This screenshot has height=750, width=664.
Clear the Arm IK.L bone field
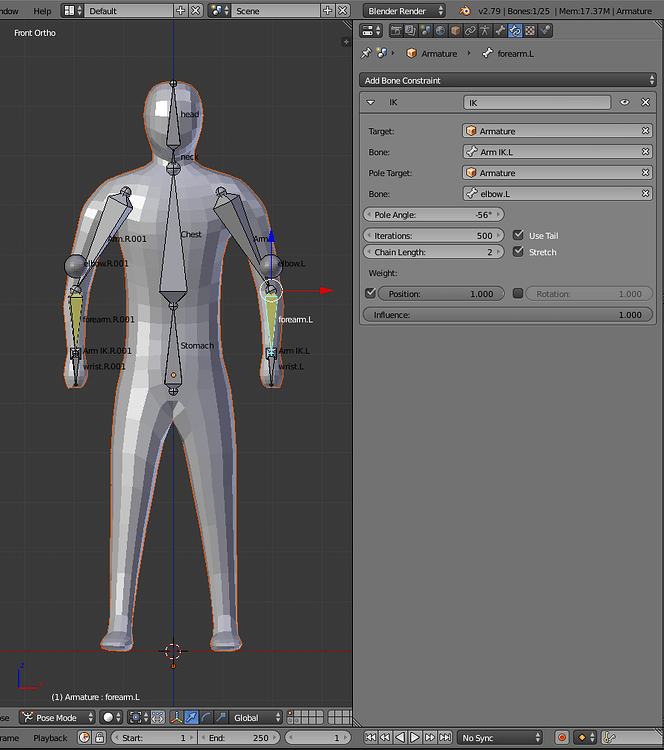[x=645, y=152]
